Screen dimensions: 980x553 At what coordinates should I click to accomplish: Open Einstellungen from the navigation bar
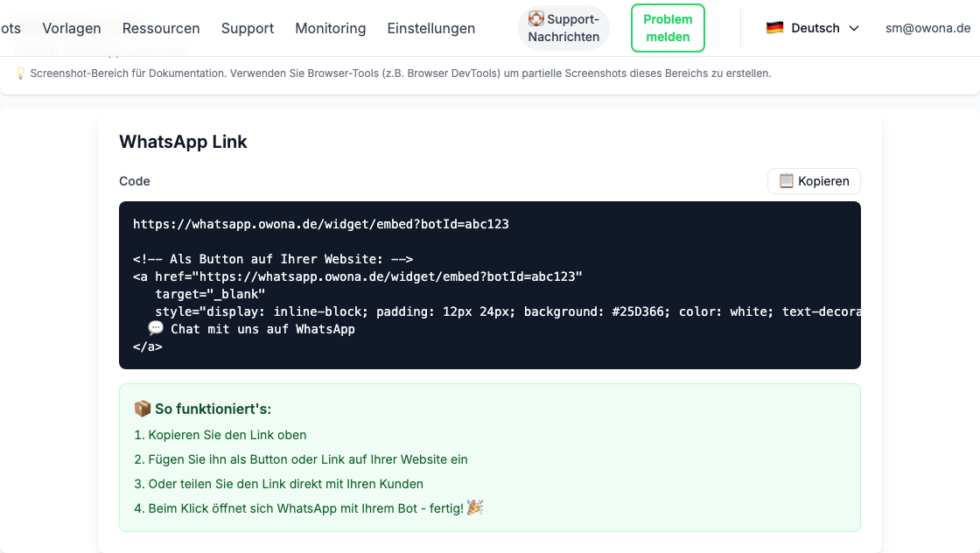coord(431,28)
